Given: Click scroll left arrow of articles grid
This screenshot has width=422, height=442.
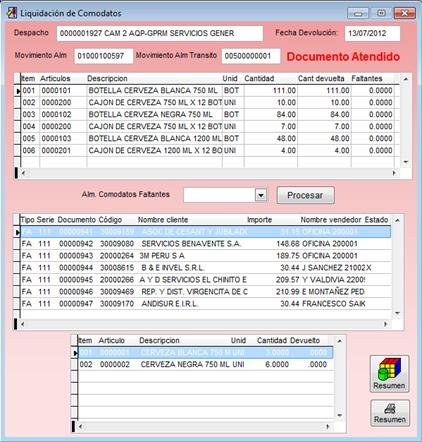Looking at the screenshot, I should 23,173.
